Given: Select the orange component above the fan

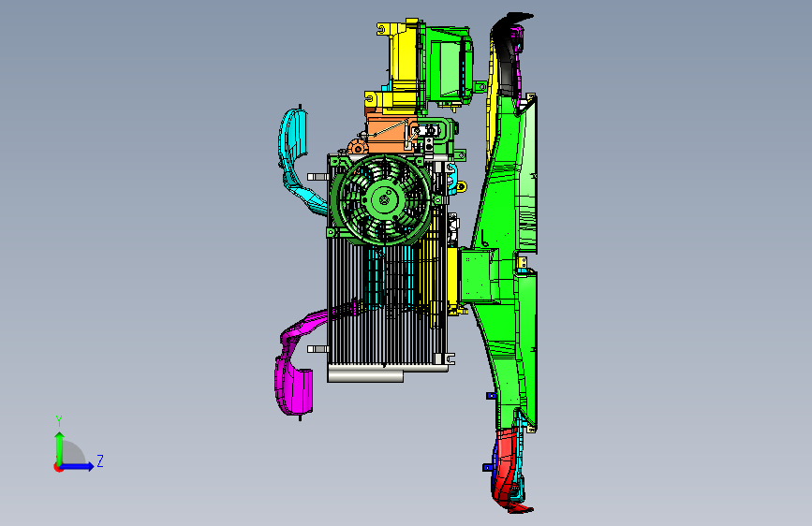Looking at the screenshot, I should click(389, 135).
